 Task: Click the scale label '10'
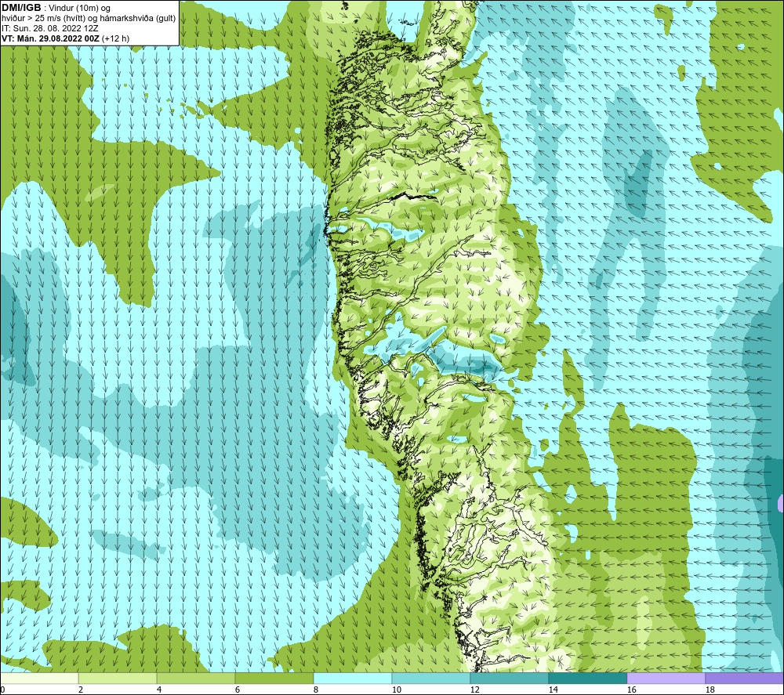396,690
